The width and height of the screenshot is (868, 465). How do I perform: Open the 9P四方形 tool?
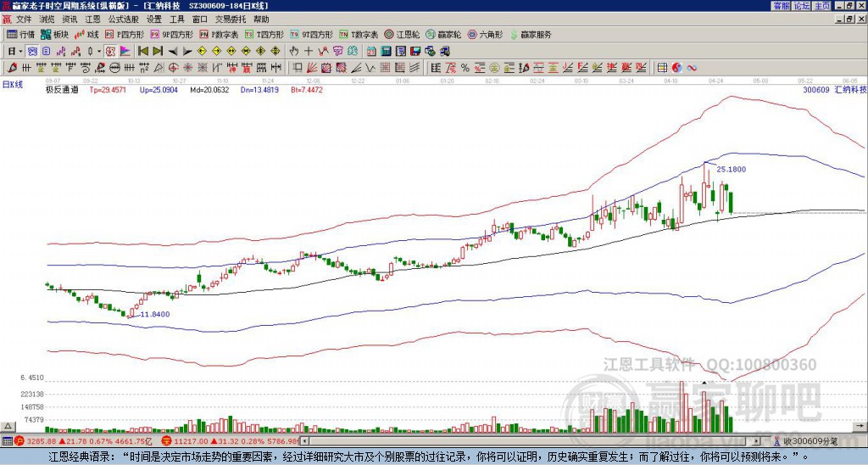(171, 34)
